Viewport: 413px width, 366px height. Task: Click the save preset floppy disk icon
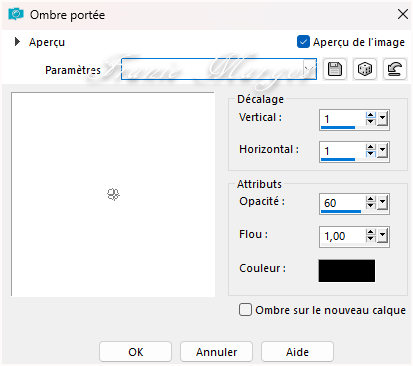point(335,69)
